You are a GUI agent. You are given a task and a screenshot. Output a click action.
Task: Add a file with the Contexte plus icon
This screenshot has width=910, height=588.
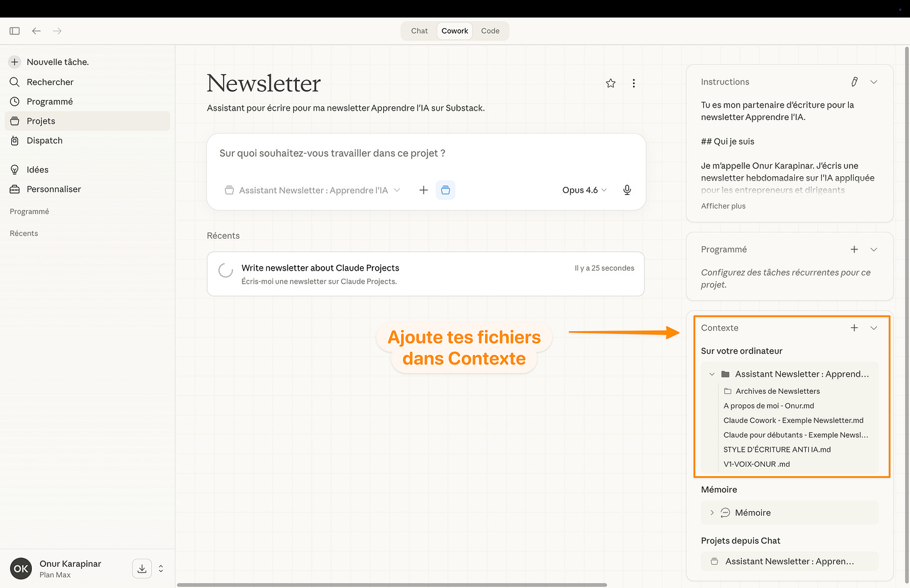[854, 328]
